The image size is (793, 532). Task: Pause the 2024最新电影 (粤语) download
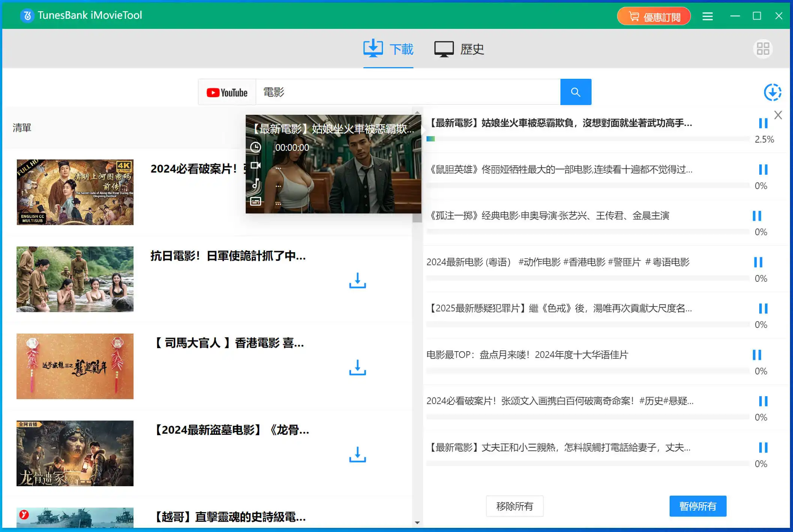click(758, 262)
